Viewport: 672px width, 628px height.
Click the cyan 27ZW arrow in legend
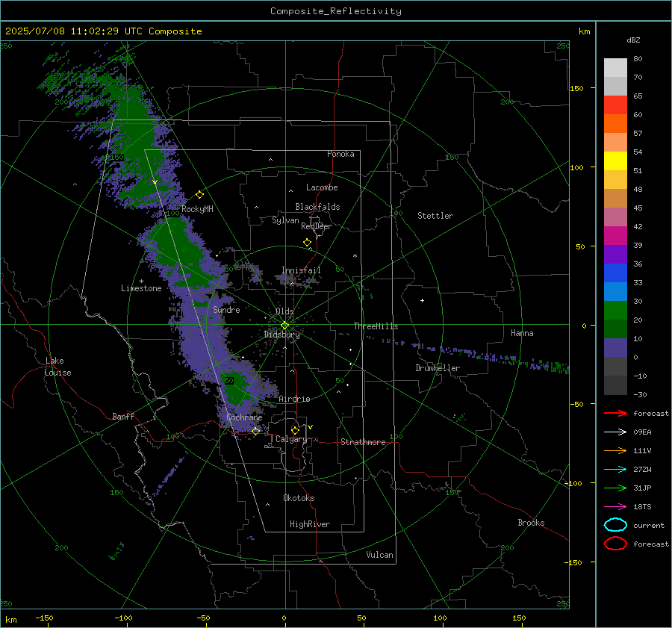coord(615,469)
